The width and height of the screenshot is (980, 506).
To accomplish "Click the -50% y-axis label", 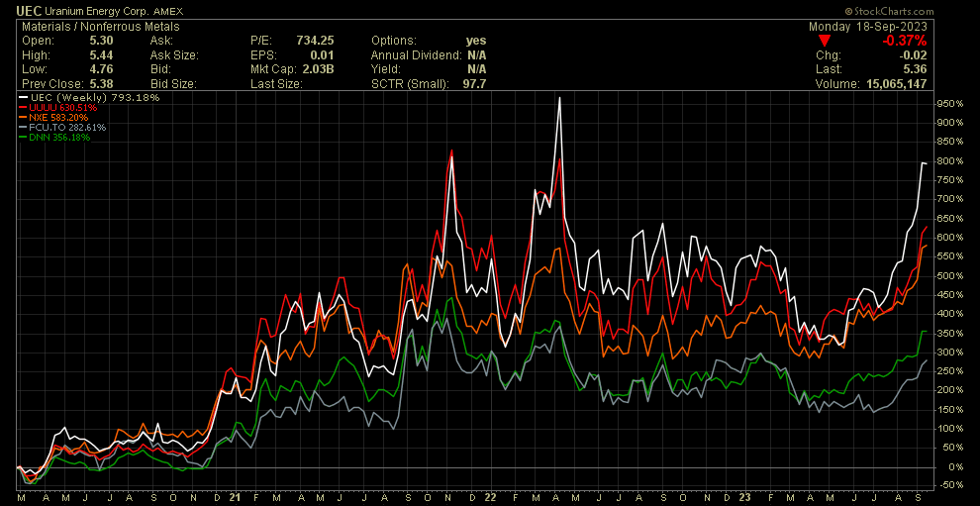I will 952,486.
